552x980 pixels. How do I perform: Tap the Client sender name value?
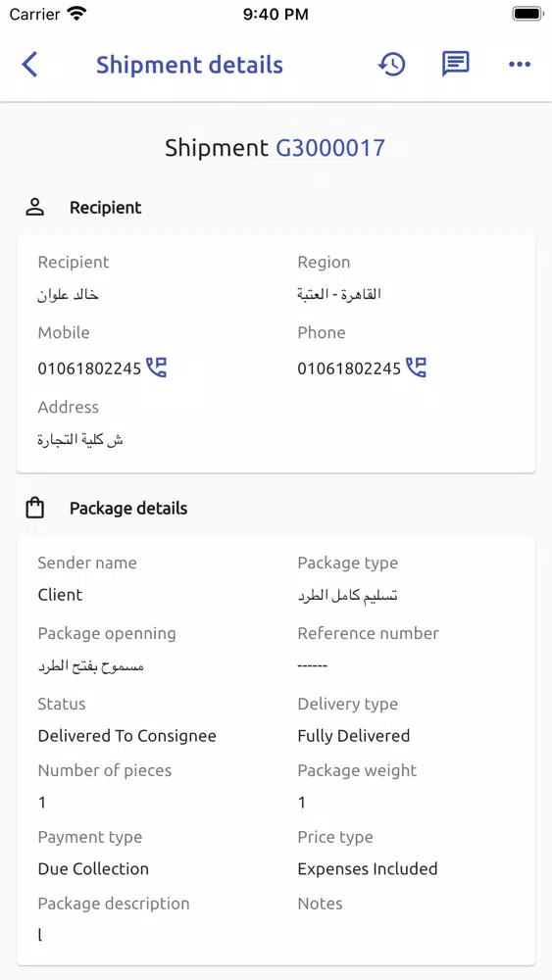pyautogui.click(x=60, y=595)
